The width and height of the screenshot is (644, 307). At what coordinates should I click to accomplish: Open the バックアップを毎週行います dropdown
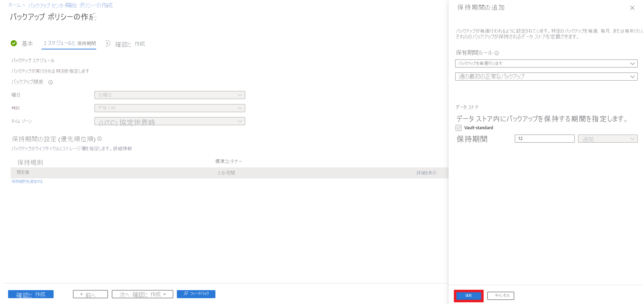click(x=546, y=64)
